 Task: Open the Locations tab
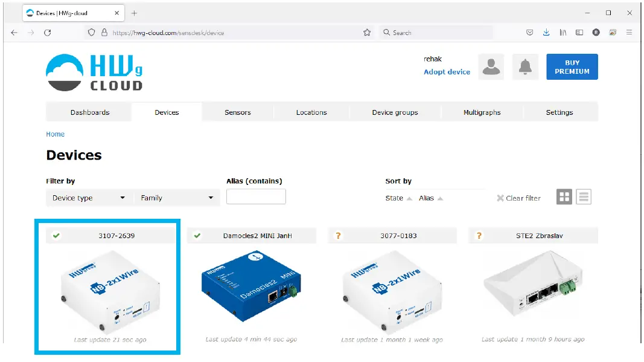(x=311, y=112)
